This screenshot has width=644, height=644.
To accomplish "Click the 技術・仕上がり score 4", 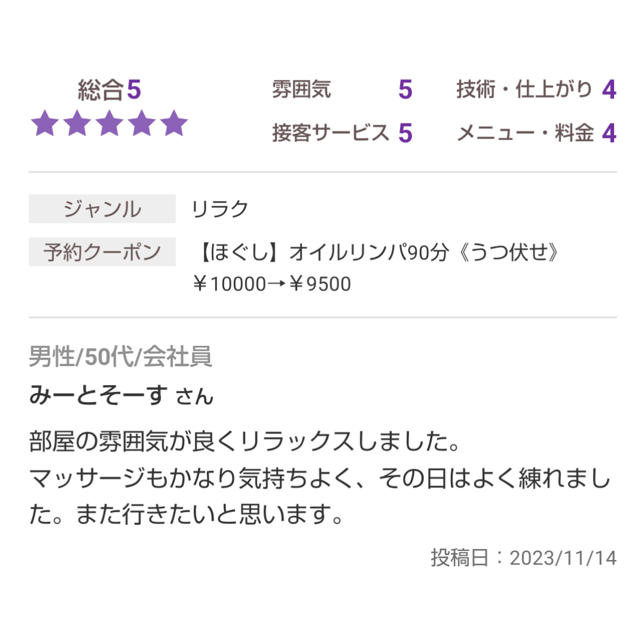I will (x=609, y=89).
